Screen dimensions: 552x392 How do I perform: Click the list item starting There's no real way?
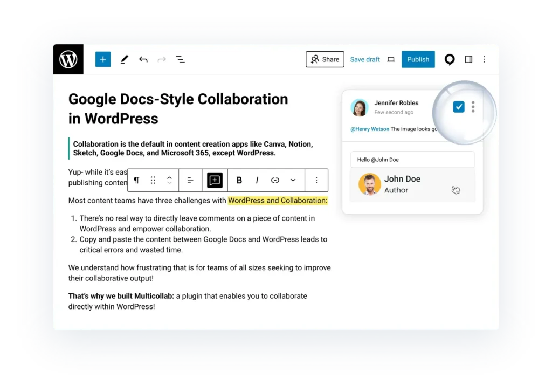pyautogui.click(x=197, y=223)
